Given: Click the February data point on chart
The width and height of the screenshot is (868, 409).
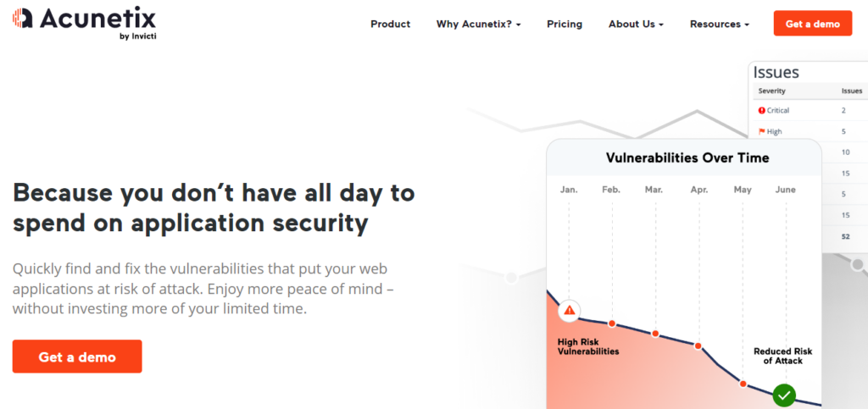Looking at the screenshot, I should click(612, 323).
